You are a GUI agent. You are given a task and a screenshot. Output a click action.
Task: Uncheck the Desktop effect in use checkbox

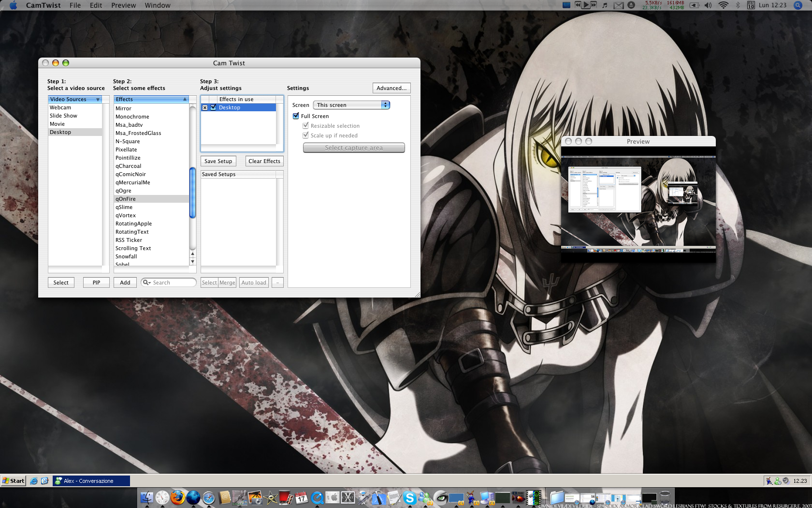pos(213,107)
